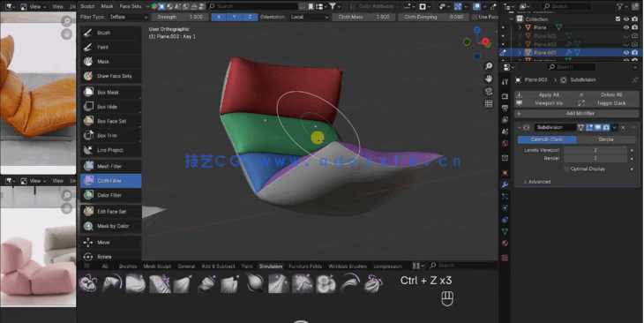Toggle render camera icon for Plane.003

point(634,53)
